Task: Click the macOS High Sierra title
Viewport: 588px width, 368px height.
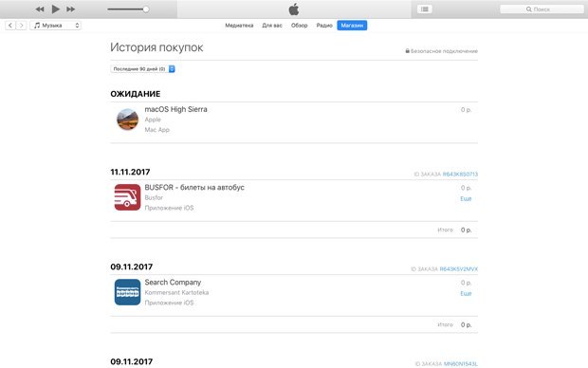Action: tap(175, 109)
